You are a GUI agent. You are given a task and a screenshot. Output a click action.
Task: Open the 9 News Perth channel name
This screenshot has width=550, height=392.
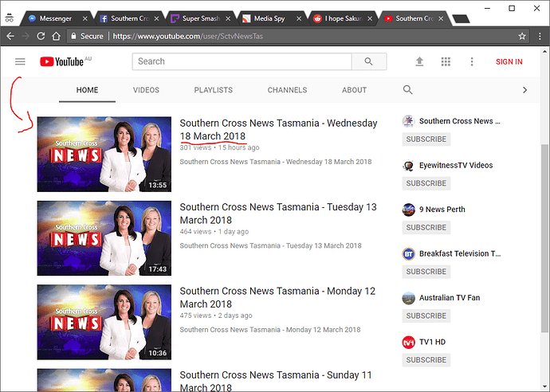click(x=442, y=210)
